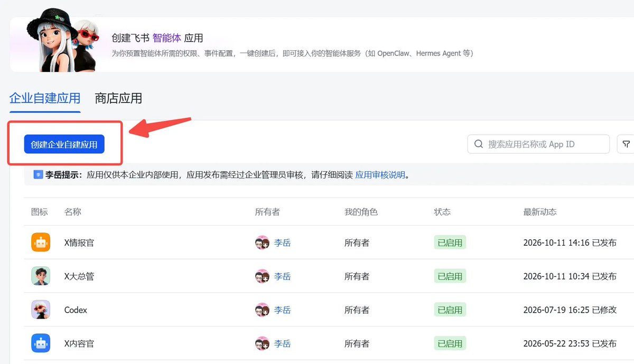The height and width of the screenshot is (364, 634).
Task: Switch to the 企业自建应用 tab
Action: [x=45, y=98]
